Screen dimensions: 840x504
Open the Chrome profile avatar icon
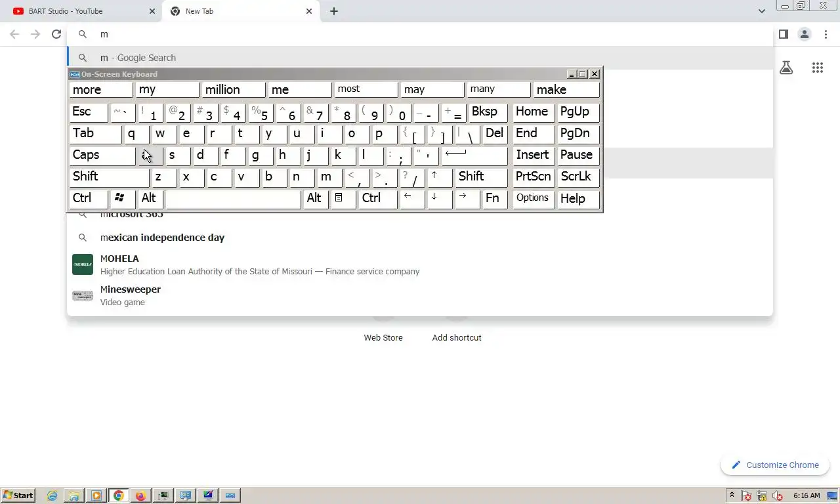pyautogui.click(x=805, y=34)
